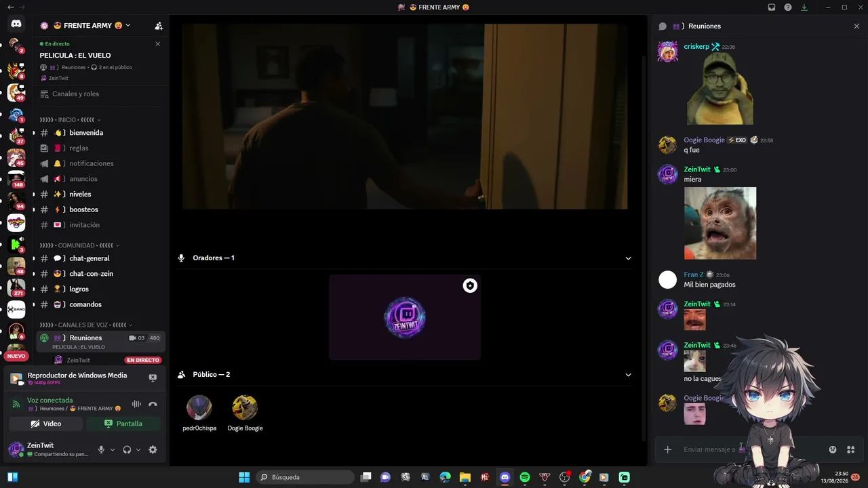The width and height of the screenshot is (868, 488).
Task: Toggle the Pantalla screen share button
Action: point(123,424)
